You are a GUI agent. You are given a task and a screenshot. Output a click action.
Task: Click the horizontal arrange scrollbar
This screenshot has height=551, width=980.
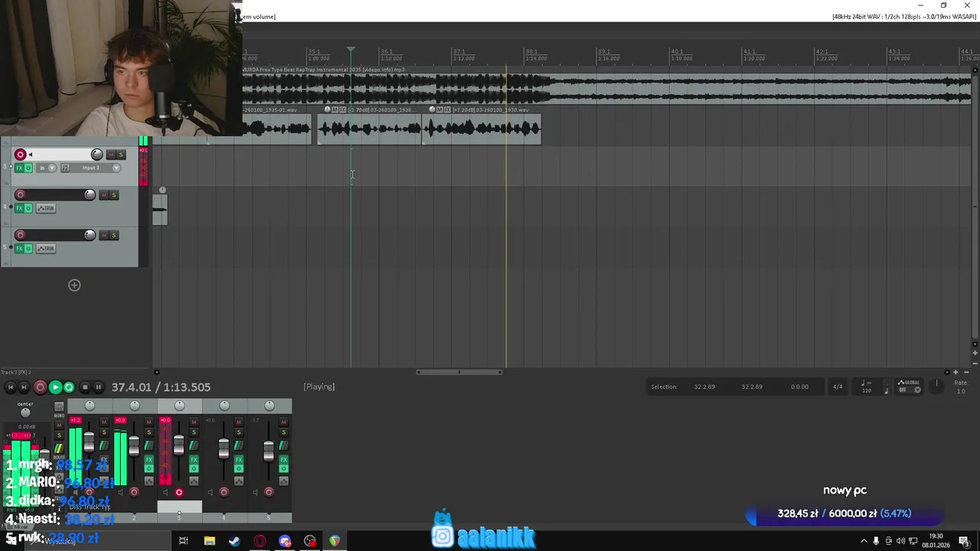click(x=459, y=373)
